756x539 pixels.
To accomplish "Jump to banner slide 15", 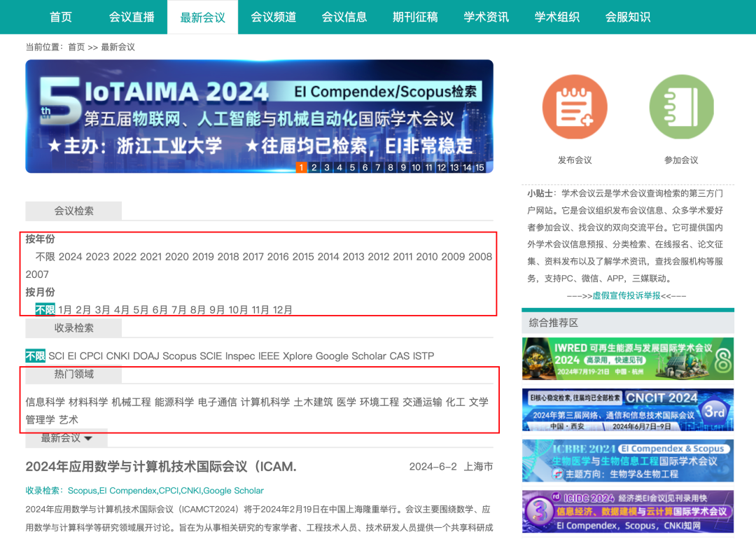I will tap(479, 167).
